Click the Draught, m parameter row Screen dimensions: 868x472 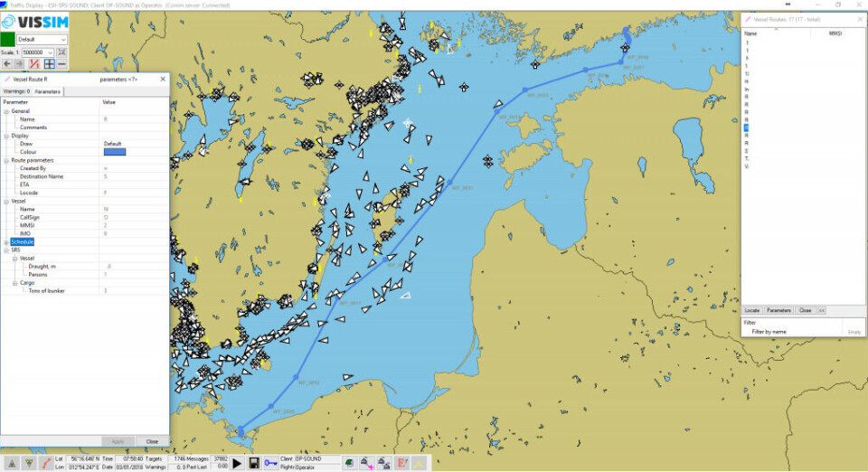(x=85, y=266)
